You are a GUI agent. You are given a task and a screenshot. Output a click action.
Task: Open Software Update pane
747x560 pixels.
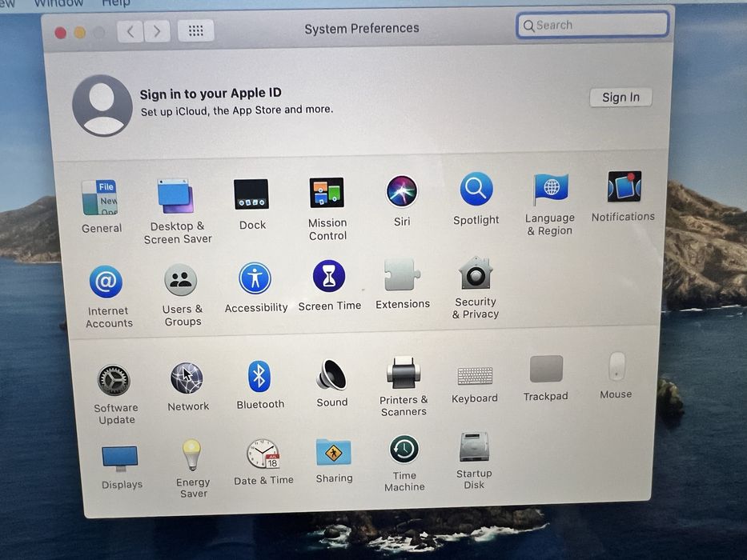point(114,394)
